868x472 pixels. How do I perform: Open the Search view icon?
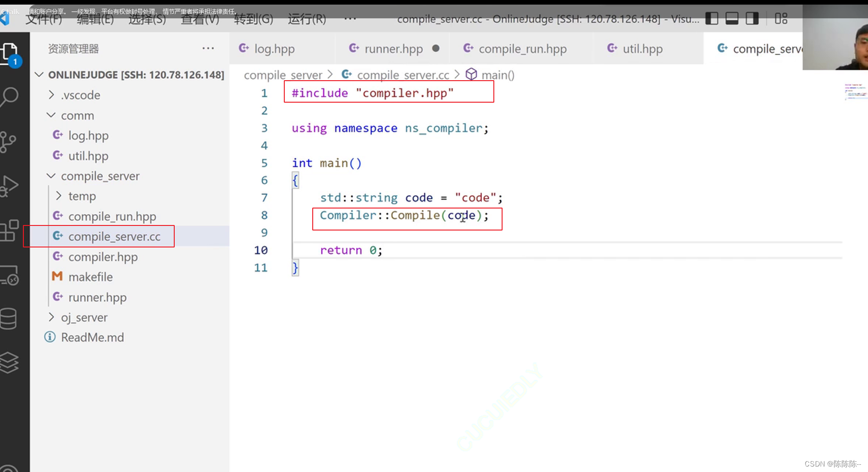coord(9,97)
